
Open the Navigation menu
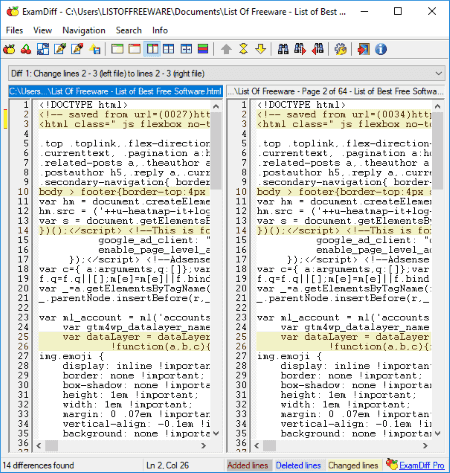coord(84,30)
